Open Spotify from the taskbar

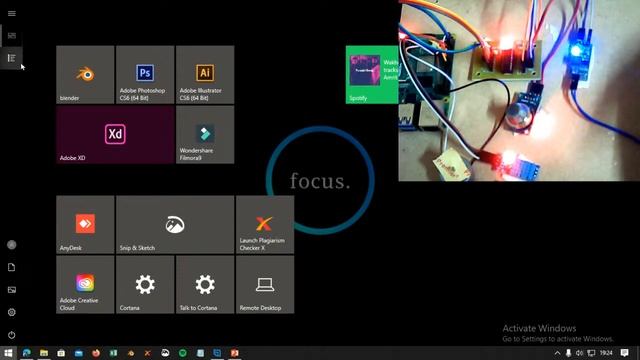183,353
